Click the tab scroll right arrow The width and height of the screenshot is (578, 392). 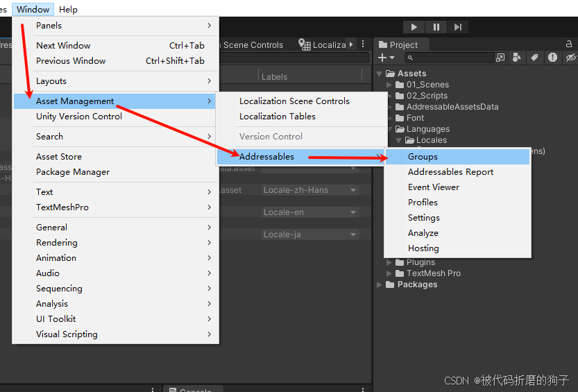point(351,44)
